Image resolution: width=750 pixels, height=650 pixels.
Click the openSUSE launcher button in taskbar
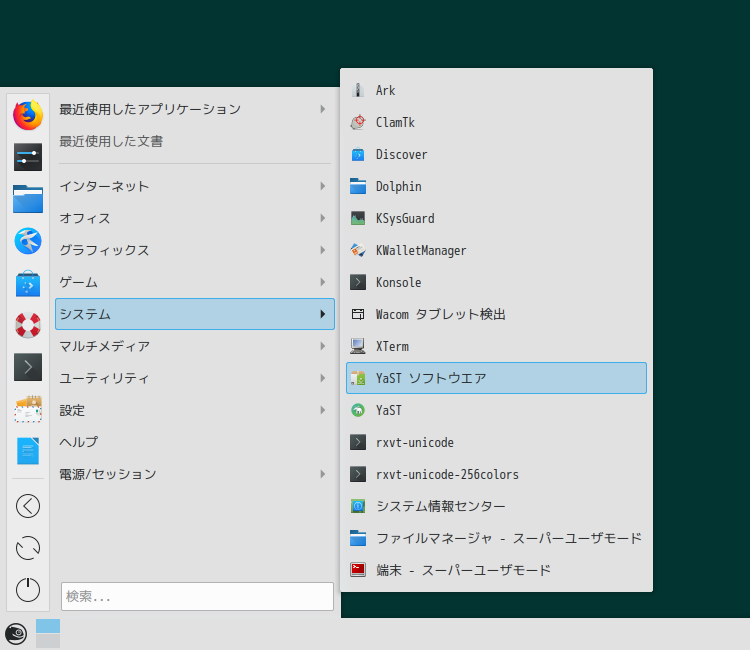(x=16, y=634)
